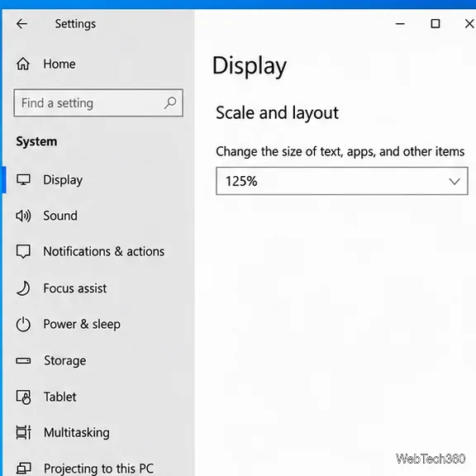Screen dimensions: 476x476
Task: Go back with the Settings back arrow
Action: (21, 24)
